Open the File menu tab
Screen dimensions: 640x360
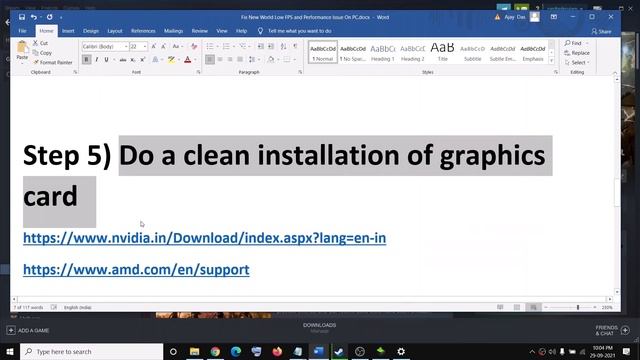(22, 31)
